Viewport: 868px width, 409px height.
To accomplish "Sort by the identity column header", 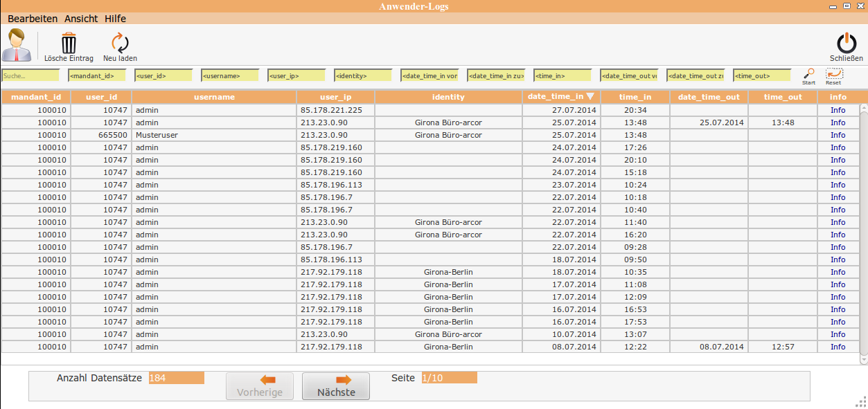I will tap(448, 97).
